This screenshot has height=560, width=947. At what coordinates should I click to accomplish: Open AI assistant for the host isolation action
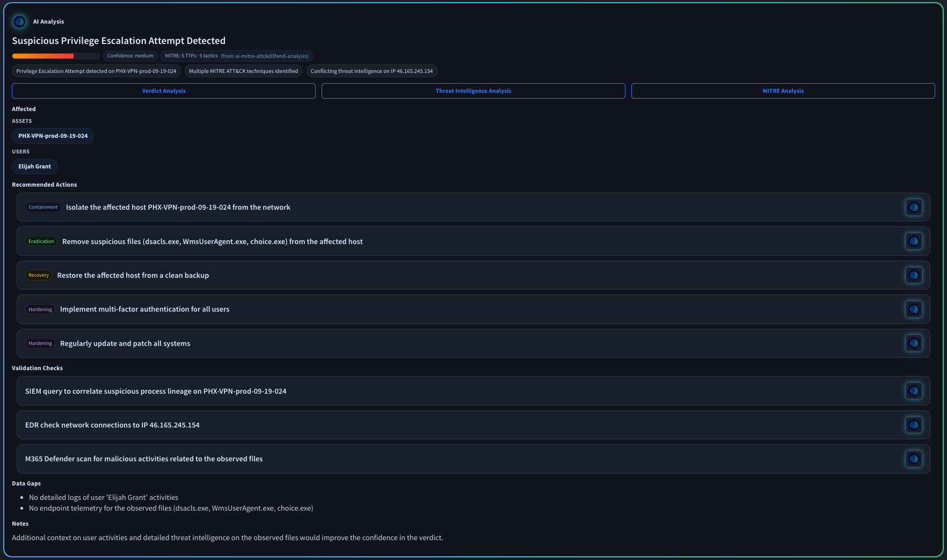[914, 207]
